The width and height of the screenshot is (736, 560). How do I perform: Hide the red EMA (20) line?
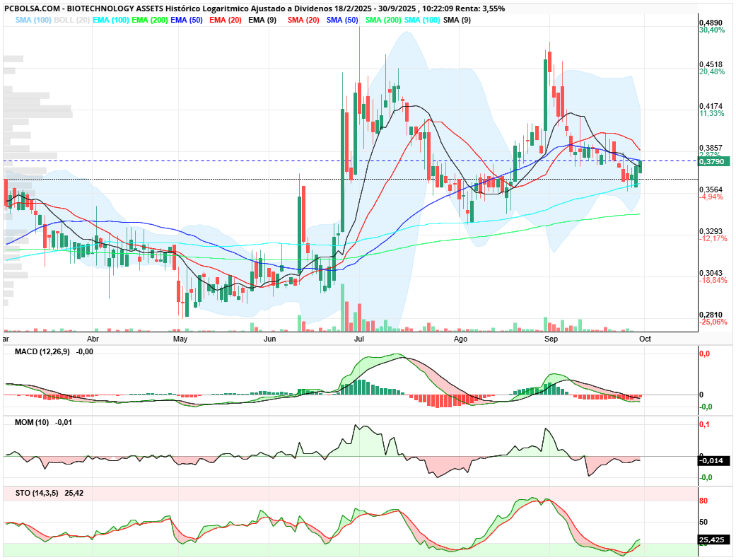(224, 20)
